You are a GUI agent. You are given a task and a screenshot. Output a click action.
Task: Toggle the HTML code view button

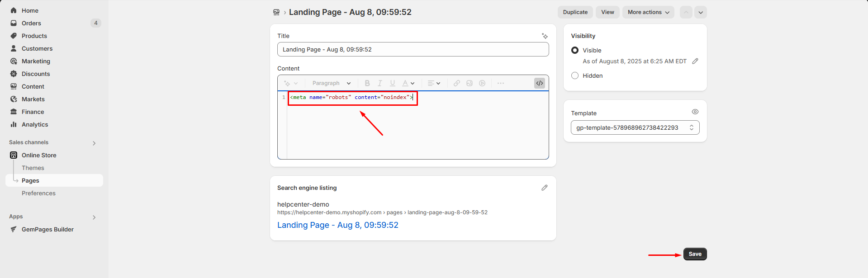click(539, 83)
